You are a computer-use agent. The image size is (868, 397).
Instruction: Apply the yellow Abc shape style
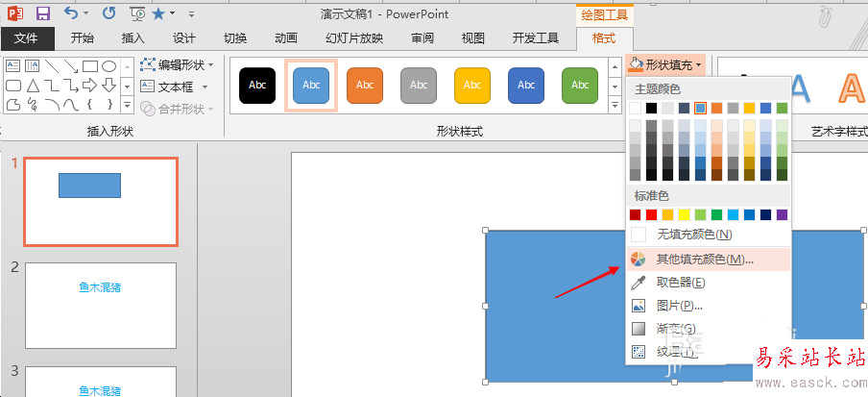(x=472, y=86)
